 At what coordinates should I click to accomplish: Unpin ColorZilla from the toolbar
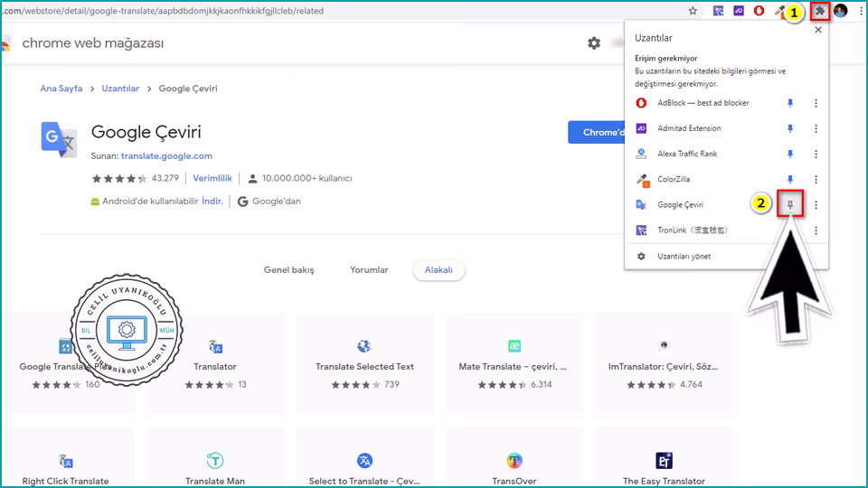790,179
